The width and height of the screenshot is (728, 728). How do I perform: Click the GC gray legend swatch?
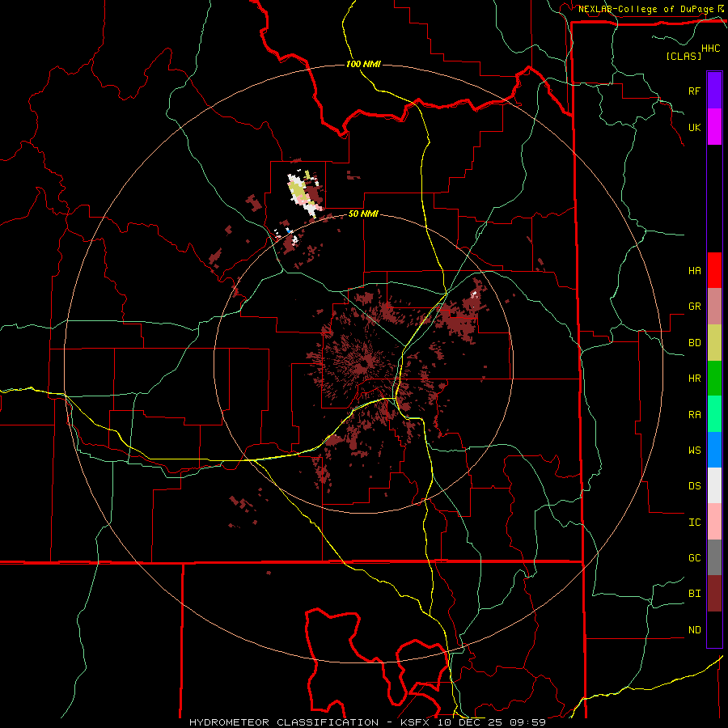714,557
